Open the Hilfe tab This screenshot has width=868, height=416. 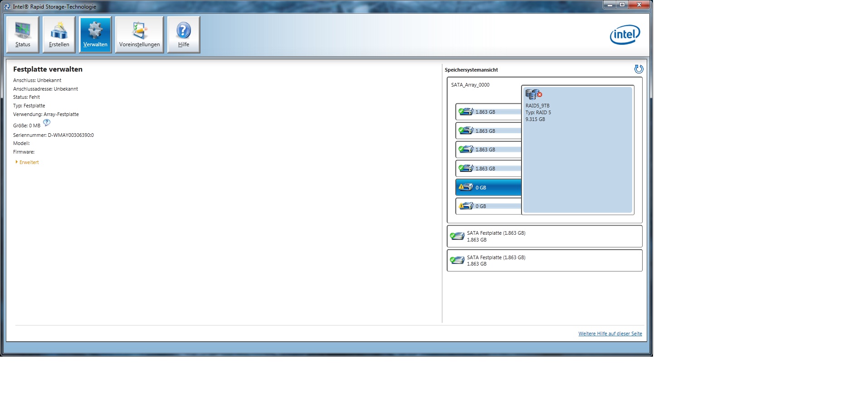[x=184, y=35]
